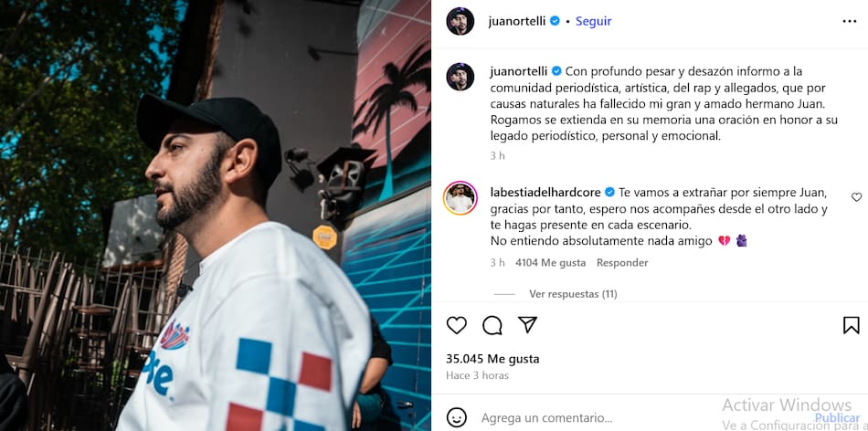Click the Publicar button
The width and height of the screenshot is (868, 431).
point(837,417)
